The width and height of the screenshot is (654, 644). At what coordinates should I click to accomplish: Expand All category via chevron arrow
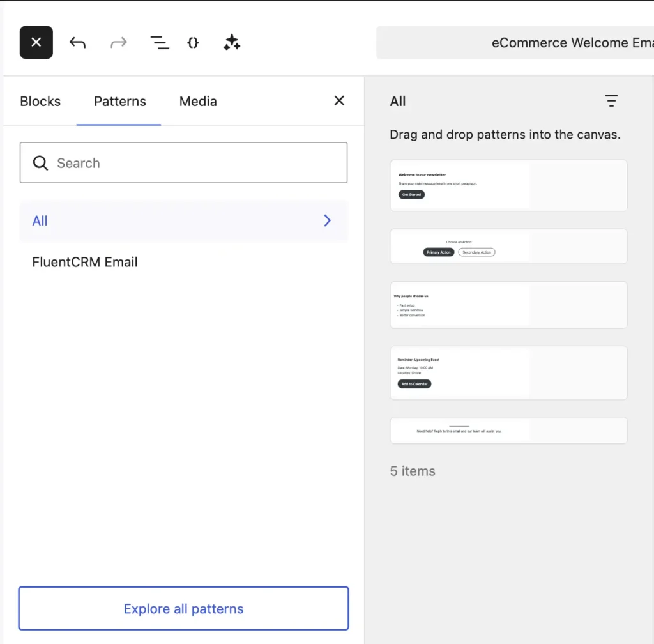(328, 220)
